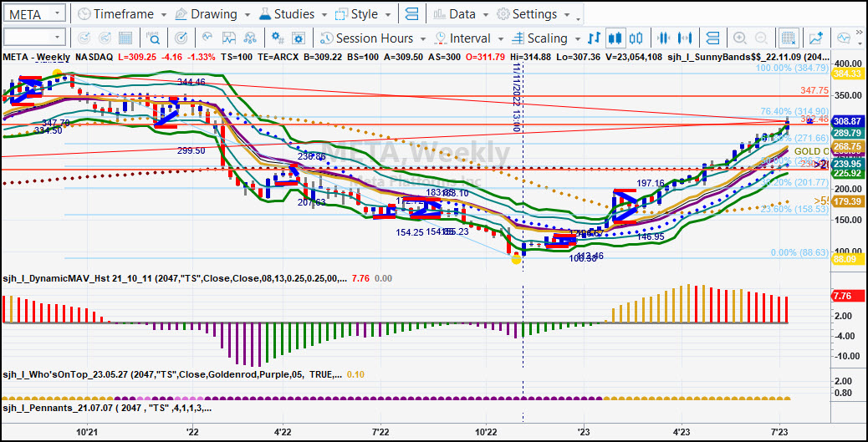Click the small wave-line analysis icon
The image size is (868, 442).
(x=208, y=38)
